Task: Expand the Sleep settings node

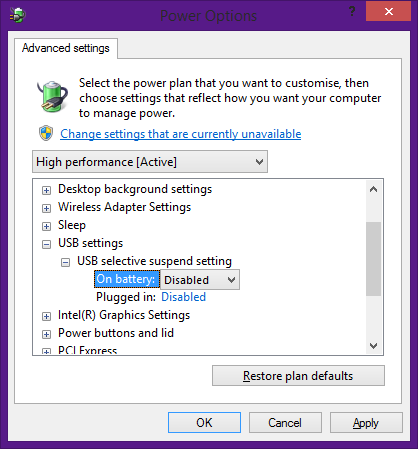Action: pyautogui.click(x=46, y=226)
